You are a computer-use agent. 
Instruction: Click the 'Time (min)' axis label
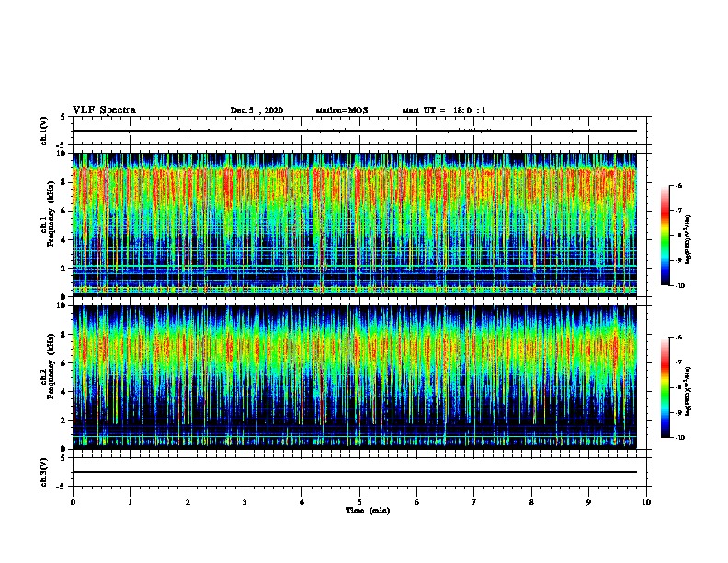tap(368, 511)
